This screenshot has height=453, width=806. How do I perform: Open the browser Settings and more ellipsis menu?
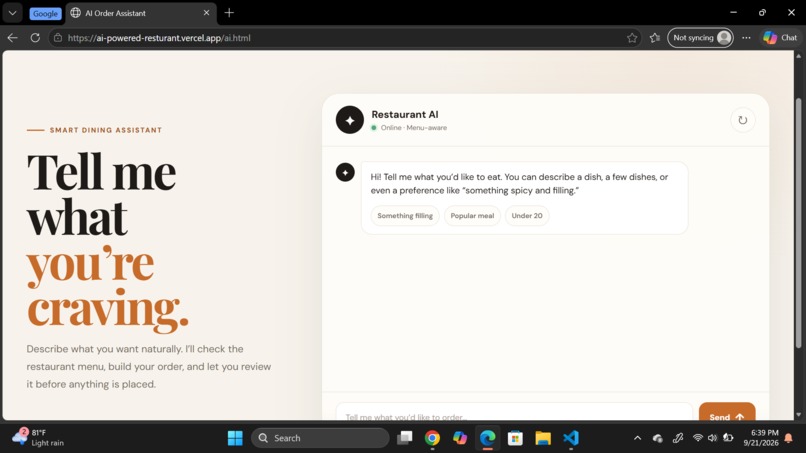pos(746,38)
